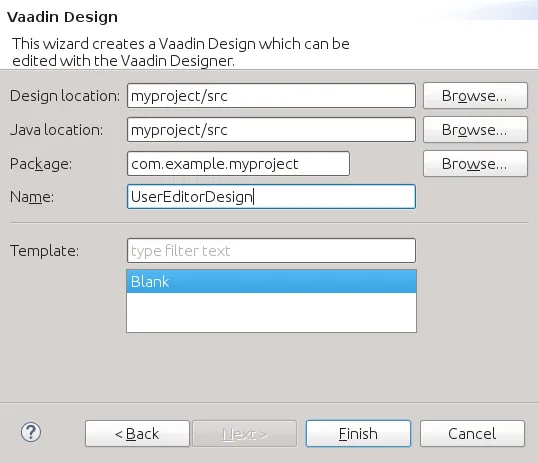Cancel the Vaadin Design wizard
Screen dimensions: 538x463
click(x=472, y=433)
